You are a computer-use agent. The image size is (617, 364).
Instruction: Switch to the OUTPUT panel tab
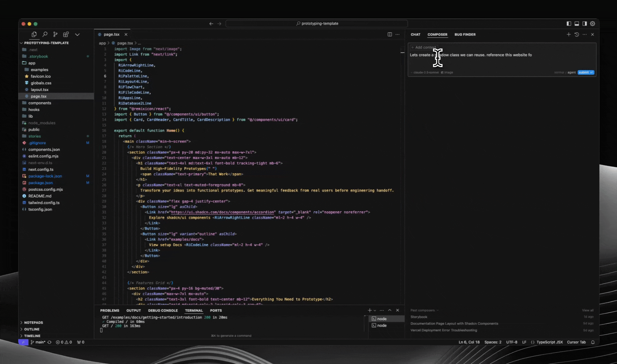coord(134,310)
